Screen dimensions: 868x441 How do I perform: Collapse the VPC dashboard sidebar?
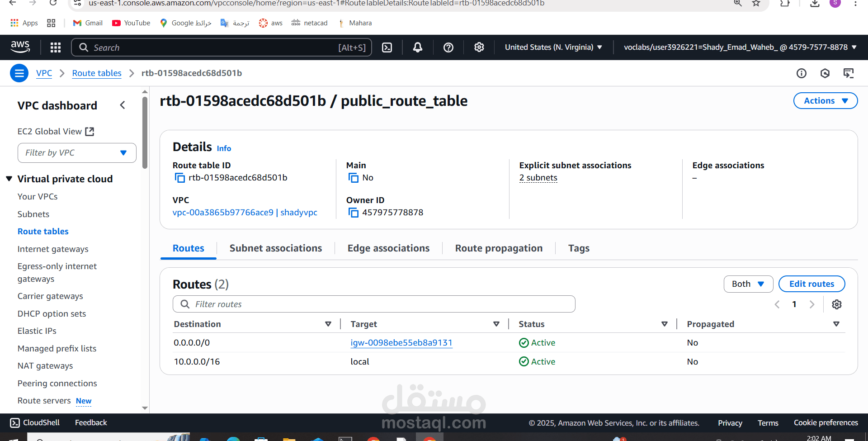coord(123,105)
